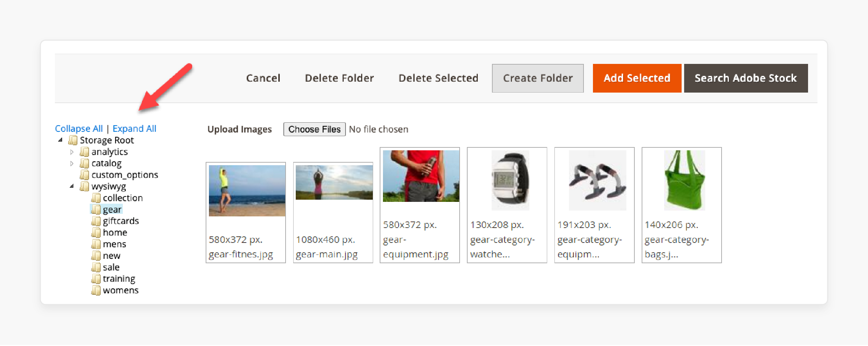Click Choose Files to upload images

click(314, 129)
